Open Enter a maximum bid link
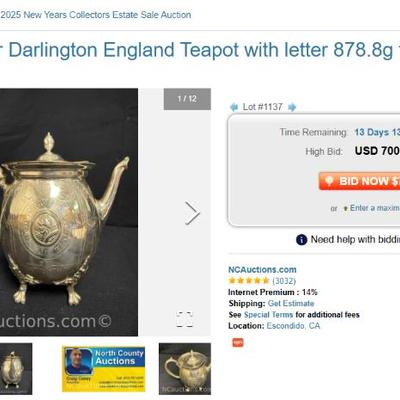This screenshot has width=400, height=400. point(375,208)
